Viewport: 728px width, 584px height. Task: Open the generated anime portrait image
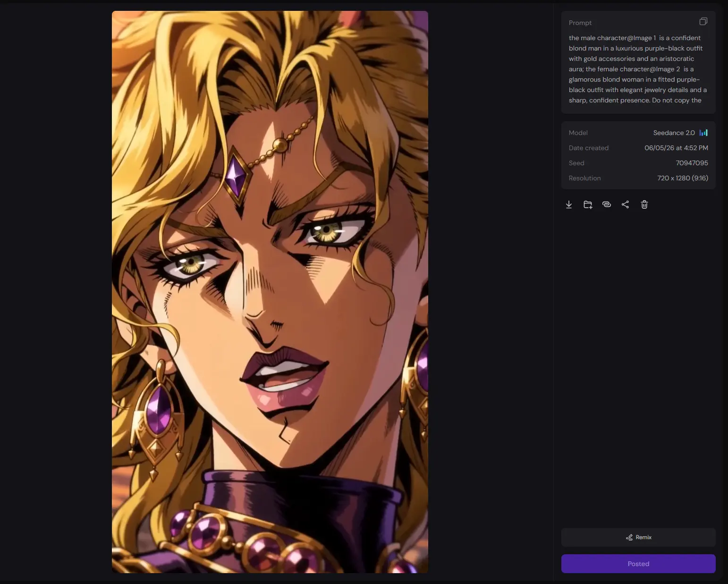click(x=270, y=292)
